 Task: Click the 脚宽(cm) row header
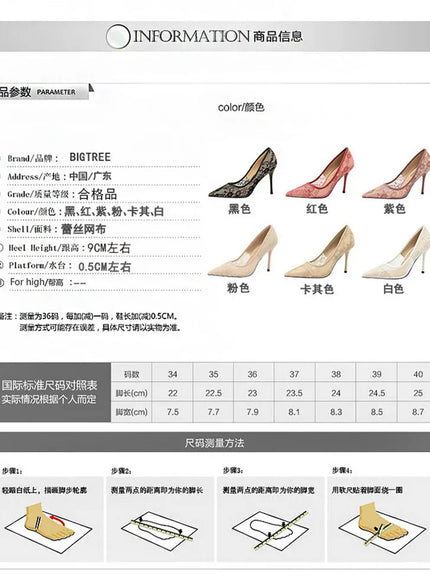[131, 412]
